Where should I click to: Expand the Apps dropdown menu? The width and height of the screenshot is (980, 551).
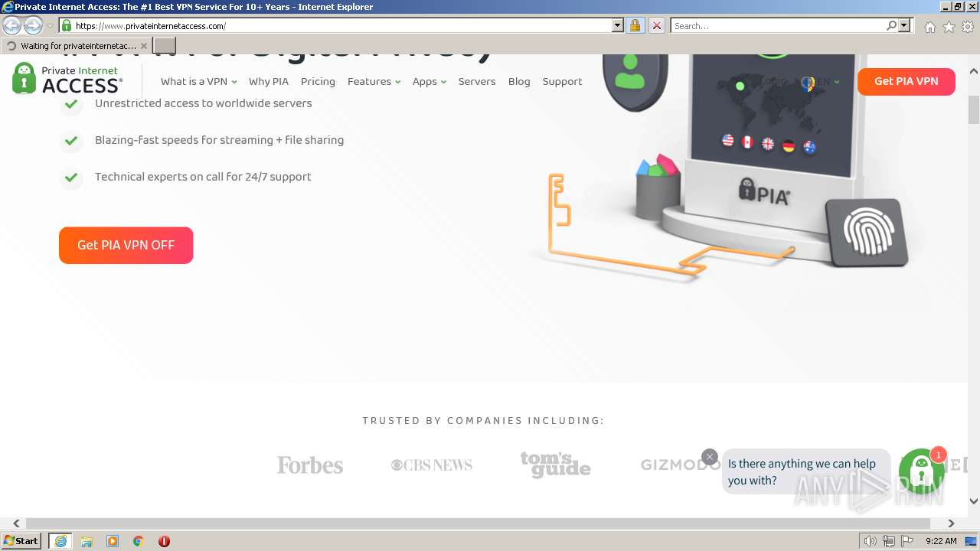(429, 81)
